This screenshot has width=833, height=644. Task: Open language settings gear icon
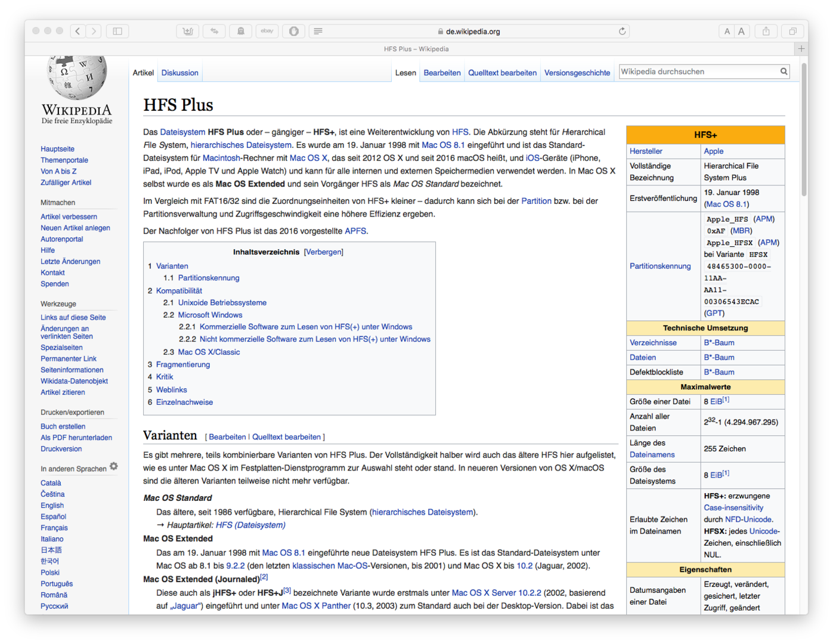[114, 466]
